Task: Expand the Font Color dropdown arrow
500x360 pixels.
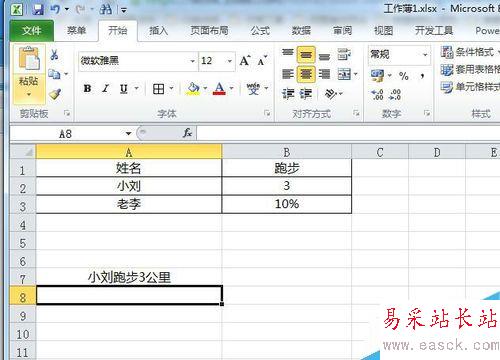Action: click(x=231, y=89)
